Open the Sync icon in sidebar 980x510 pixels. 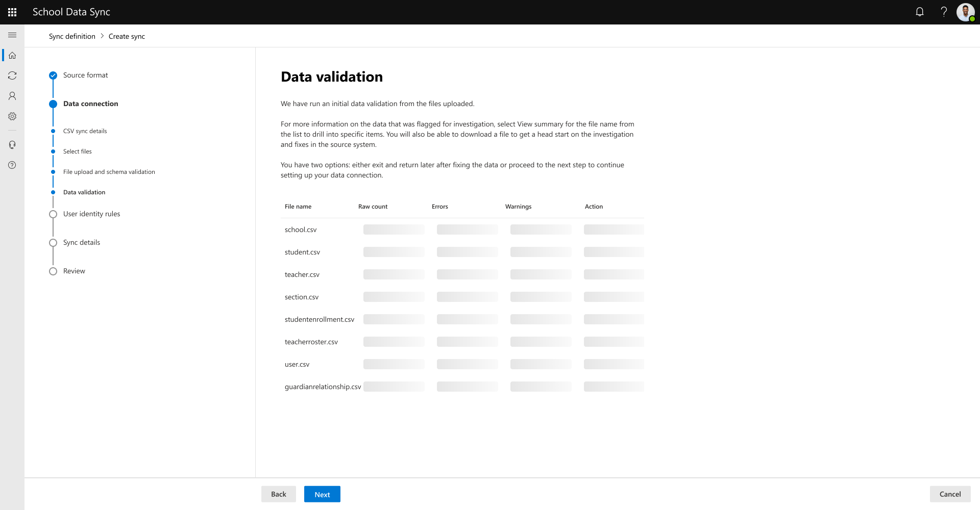(x=12, y=75)
